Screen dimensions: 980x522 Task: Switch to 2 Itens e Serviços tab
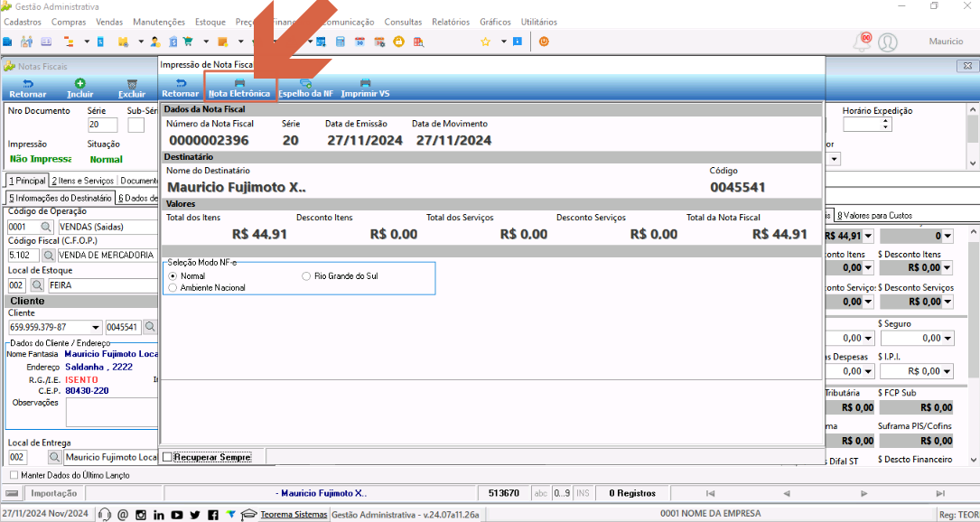pos(82,181)
